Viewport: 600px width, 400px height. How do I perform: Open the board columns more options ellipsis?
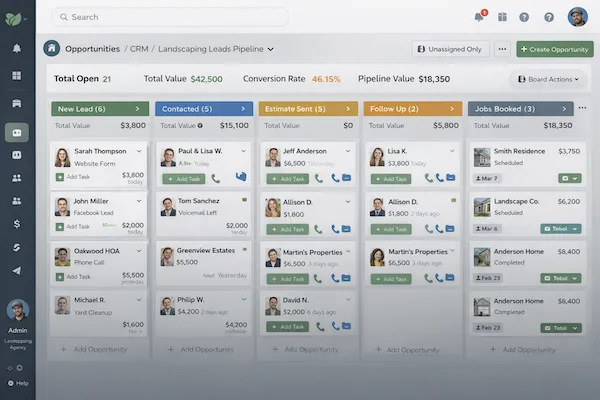(582, 108)
